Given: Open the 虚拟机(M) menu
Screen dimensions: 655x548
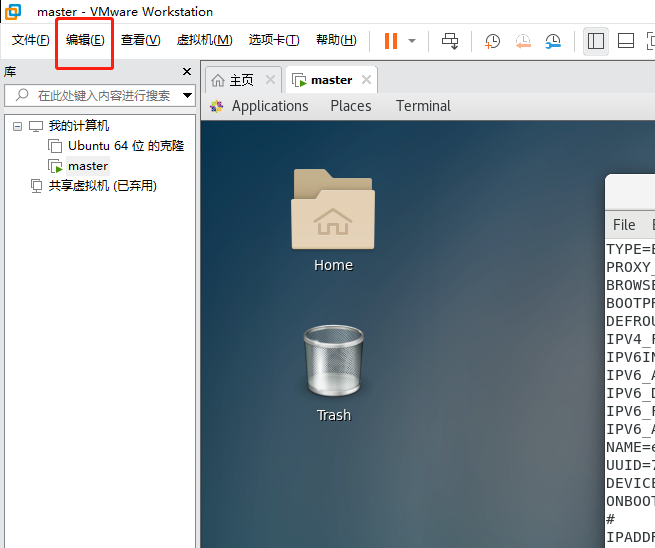Looking at the screenshot, I should tap(204, 40).
